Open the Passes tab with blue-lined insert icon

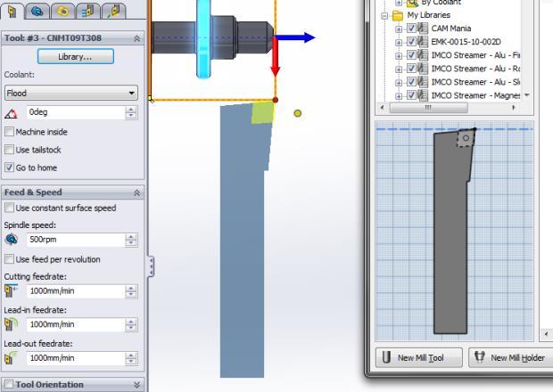[87, 12]
